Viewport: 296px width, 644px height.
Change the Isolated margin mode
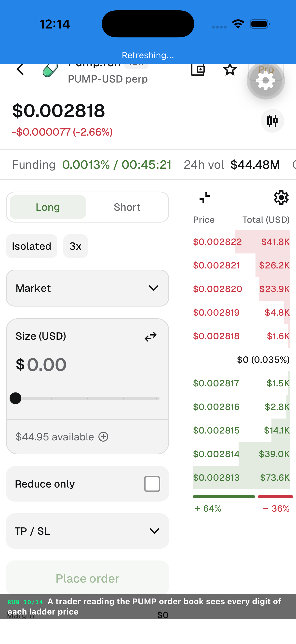[32, 246]
